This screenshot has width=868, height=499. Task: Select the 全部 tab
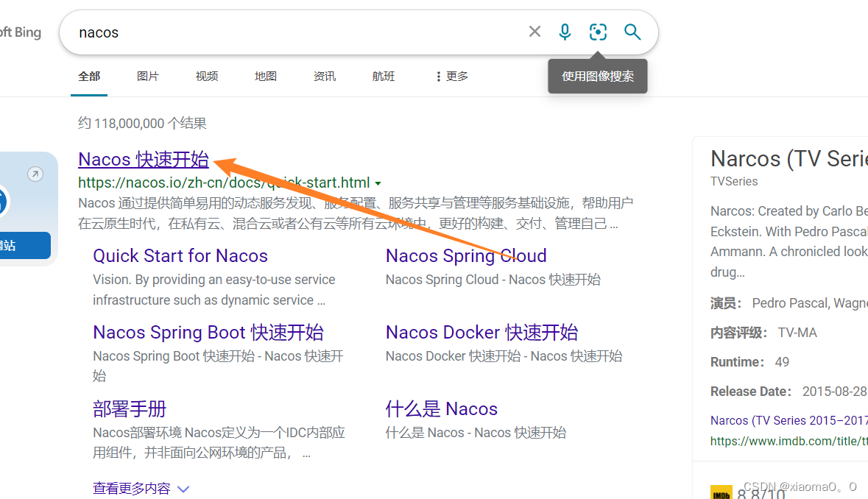(89, 77)
